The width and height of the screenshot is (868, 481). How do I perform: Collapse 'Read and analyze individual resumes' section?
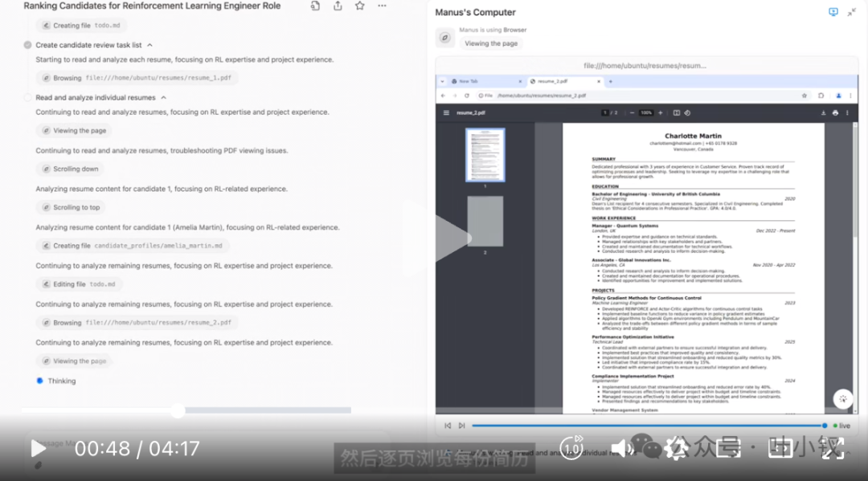click(163, 98)
